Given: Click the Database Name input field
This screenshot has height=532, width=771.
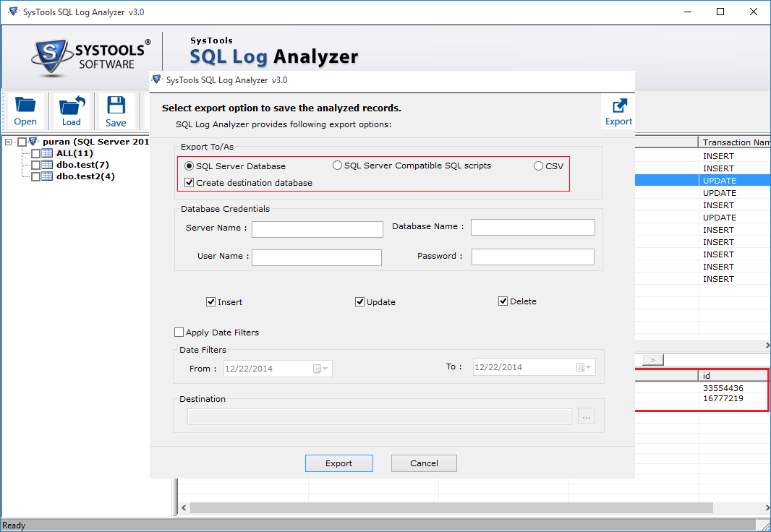Looking at the screenshot, I should coord(533,228).
